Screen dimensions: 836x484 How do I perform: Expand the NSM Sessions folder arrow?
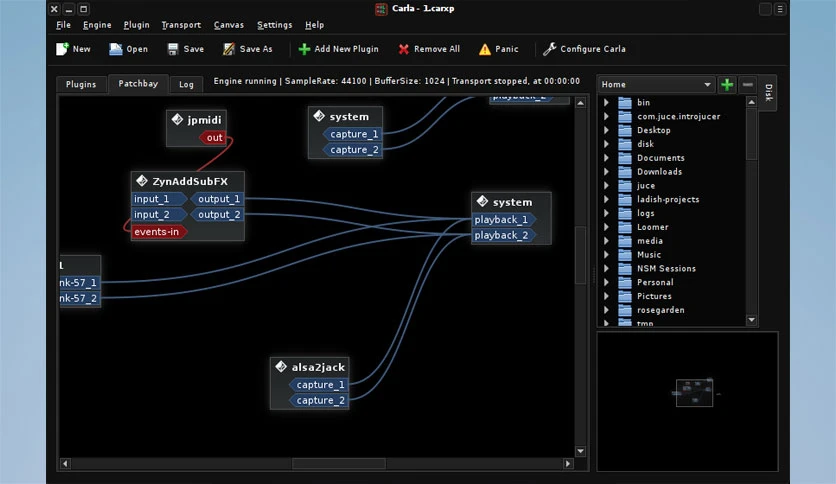606,269
